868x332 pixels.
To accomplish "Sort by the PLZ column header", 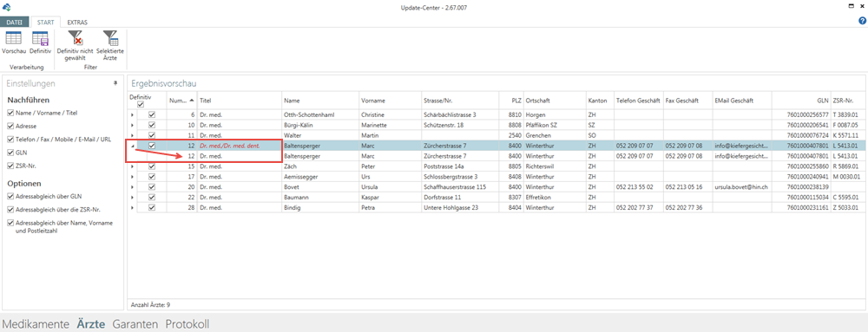I will 511,101.
